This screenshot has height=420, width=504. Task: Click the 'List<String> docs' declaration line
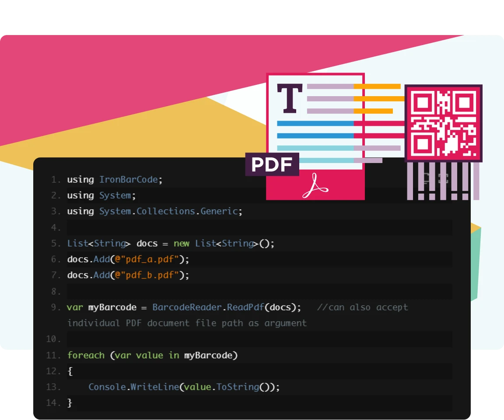171,243
